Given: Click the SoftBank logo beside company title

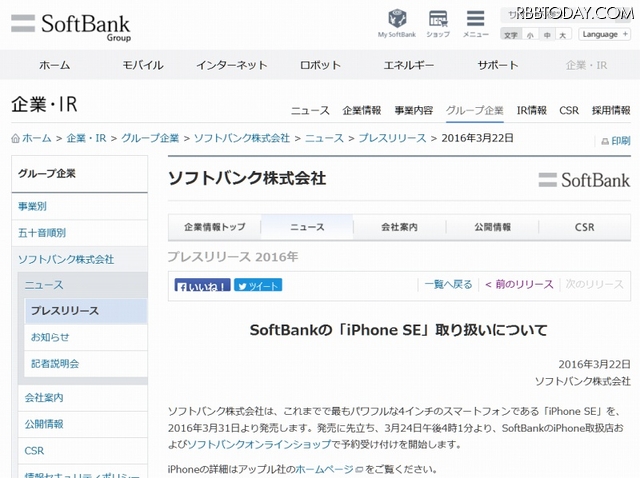Looking at the screenshot, I should pyautogui.click(x=584, y=180).
